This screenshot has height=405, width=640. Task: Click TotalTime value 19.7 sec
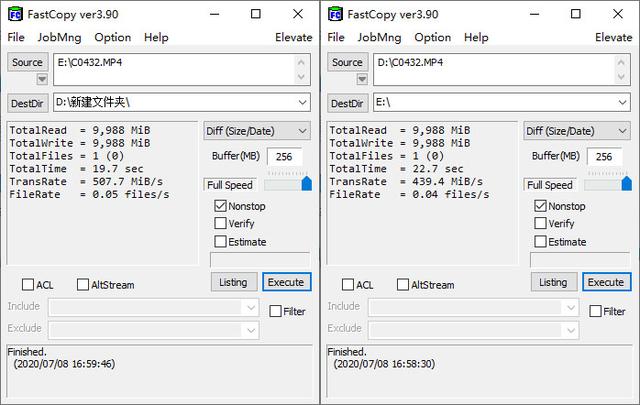click(118, 169)
